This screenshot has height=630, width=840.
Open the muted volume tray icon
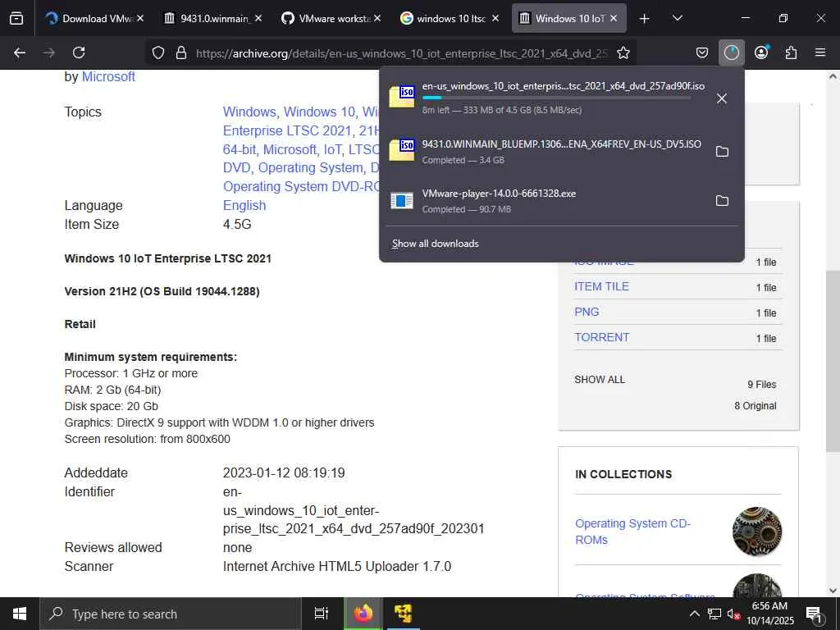point(733,614)
